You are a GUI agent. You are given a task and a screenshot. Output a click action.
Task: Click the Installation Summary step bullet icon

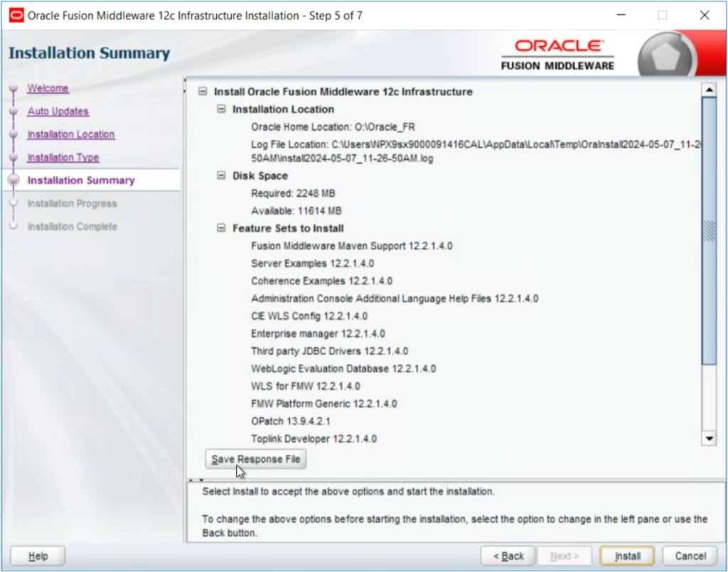(14, 180)
